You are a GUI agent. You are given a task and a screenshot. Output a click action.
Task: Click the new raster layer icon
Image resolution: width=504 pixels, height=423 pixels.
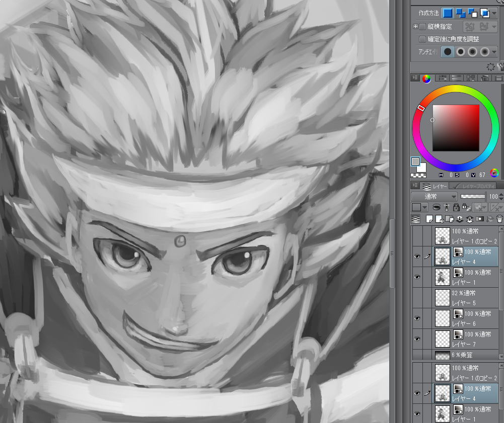[x=429, y=219]
